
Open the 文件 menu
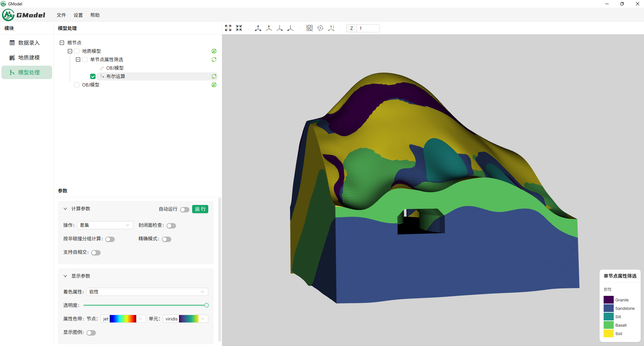pos(61,15)
